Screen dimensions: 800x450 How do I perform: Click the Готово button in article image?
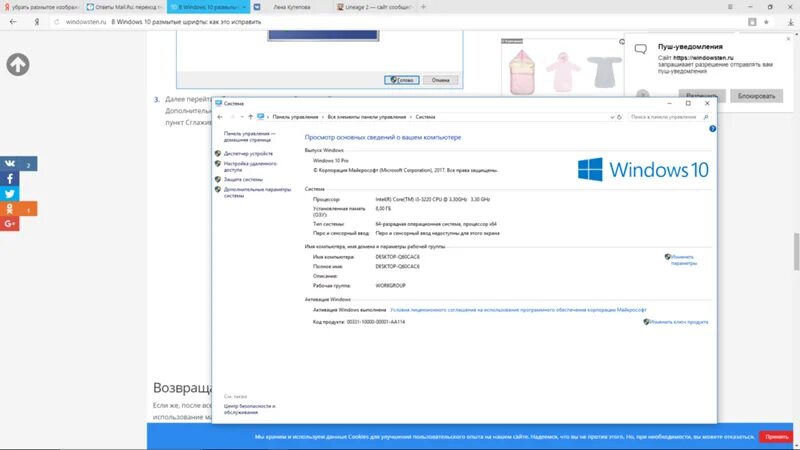[402, 80]
